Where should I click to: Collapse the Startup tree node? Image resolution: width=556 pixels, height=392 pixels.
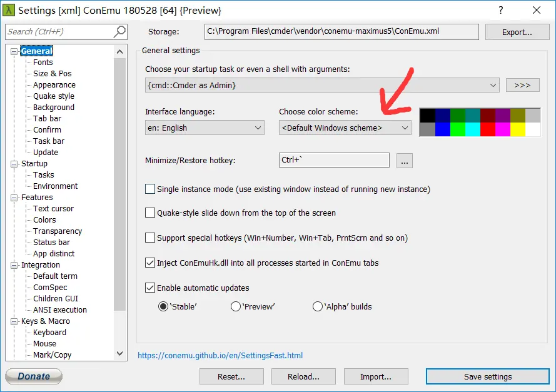click(x=14, y=164)
